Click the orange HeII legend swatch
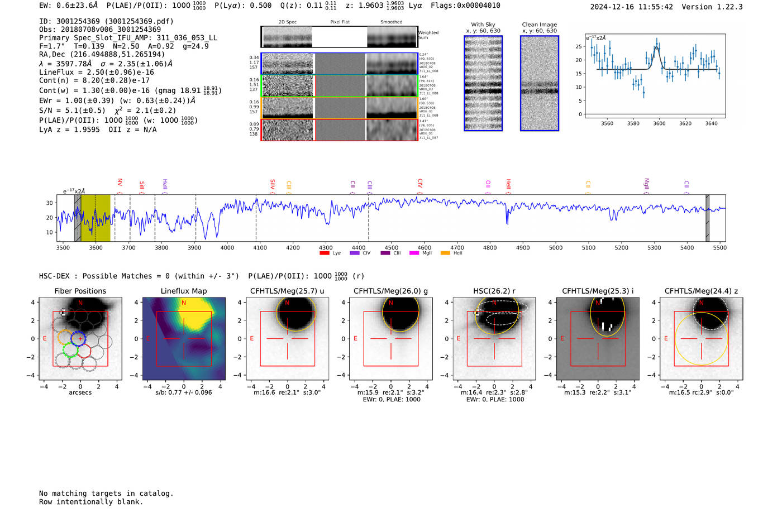782x532 pixels. click(x=445, y=253)
